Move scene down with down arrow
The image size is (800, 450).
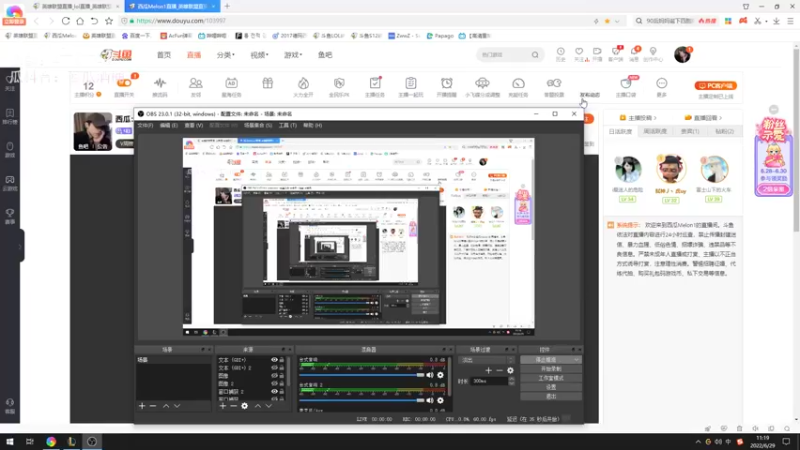click(x=177, y=406)
